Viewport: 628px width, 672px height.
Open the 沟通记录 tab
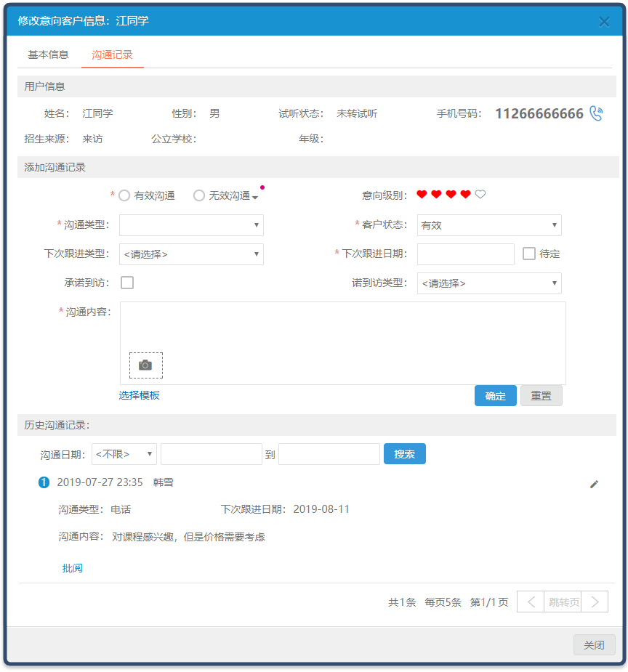[x=112, y=55]
